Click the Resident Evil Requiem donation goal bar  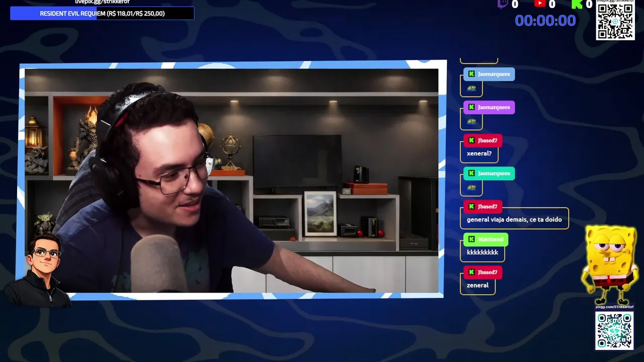coord(102,14)
